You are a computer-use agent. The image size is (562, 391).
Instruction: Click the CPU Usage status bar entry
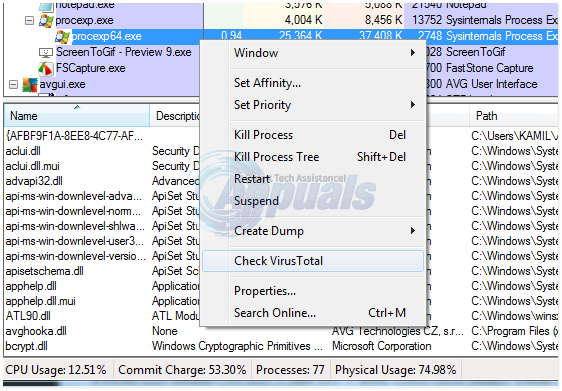pyautogui.click(x=56, y=370)
